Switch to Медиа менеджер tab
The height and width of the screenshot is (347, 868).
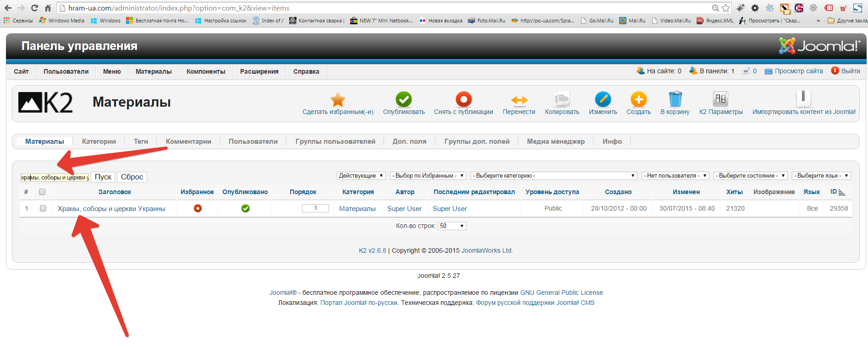click(555, 141)
